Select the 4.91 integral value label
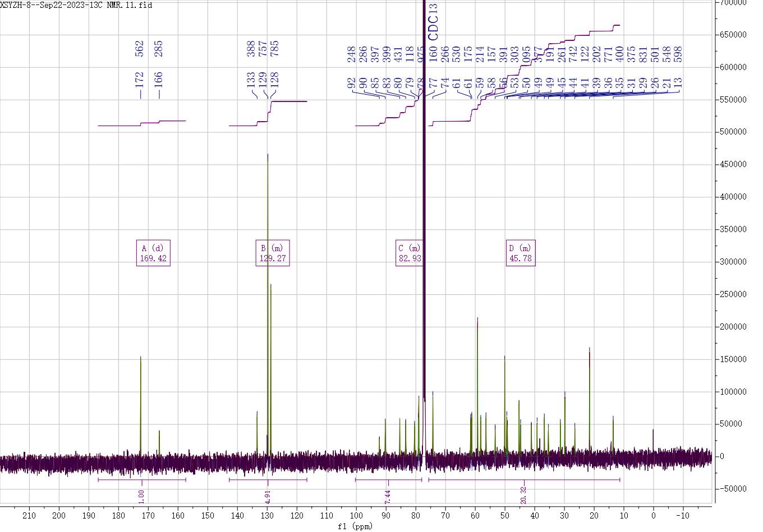 pyautogui.click(x=268, y=496)
